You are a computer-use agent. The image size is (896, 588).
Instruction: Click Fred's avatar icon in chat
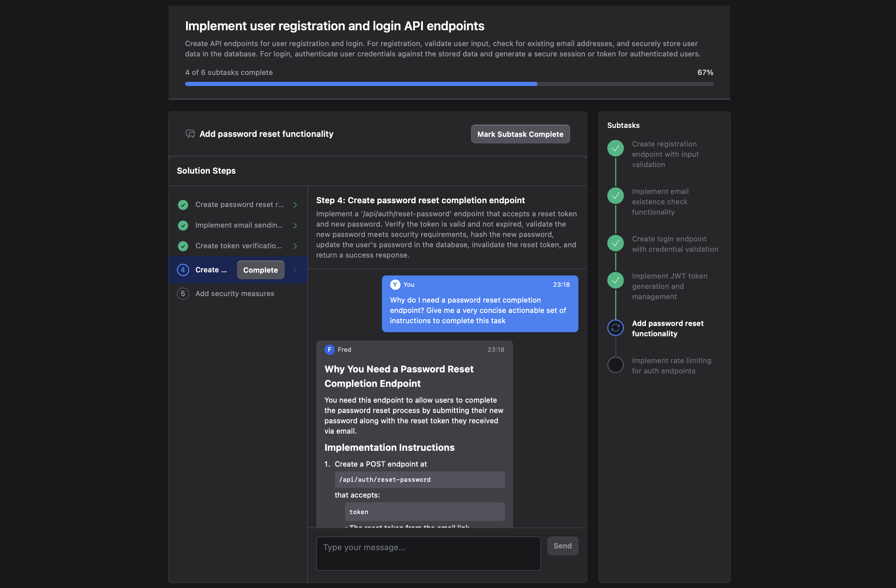[x=329, y=349]
